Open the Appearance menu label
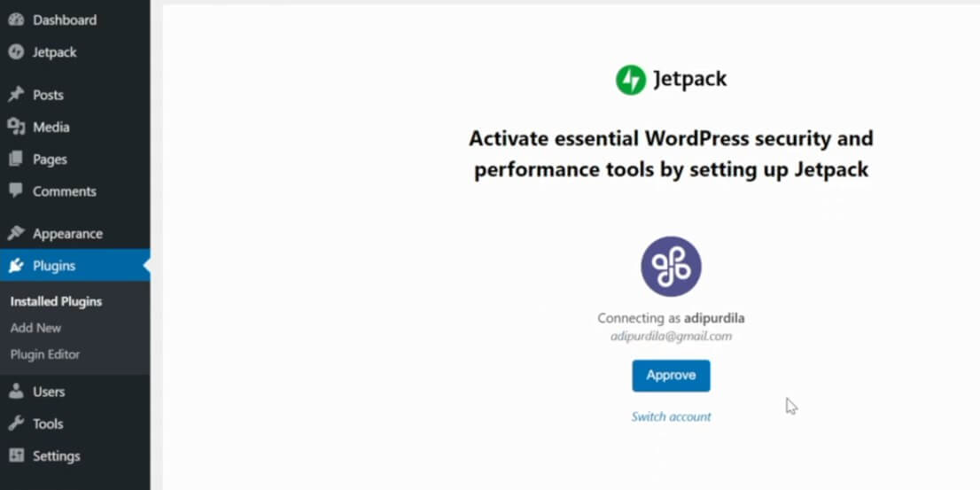 pos(67,234)
